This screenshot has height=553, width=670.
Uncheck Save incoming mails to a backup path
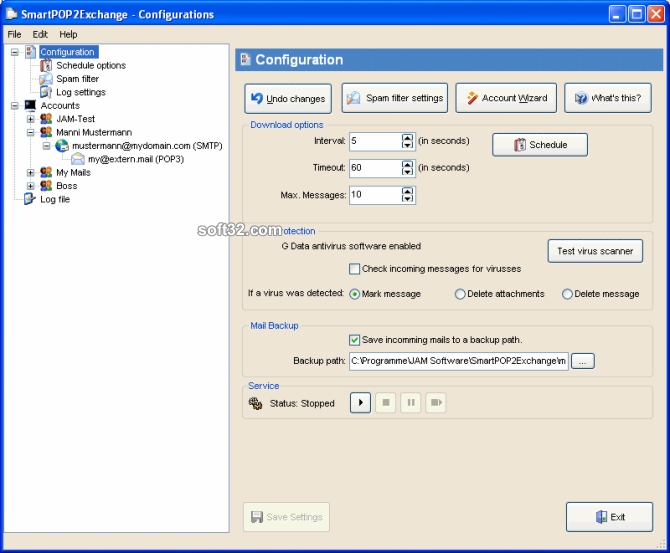coord(354,340)
